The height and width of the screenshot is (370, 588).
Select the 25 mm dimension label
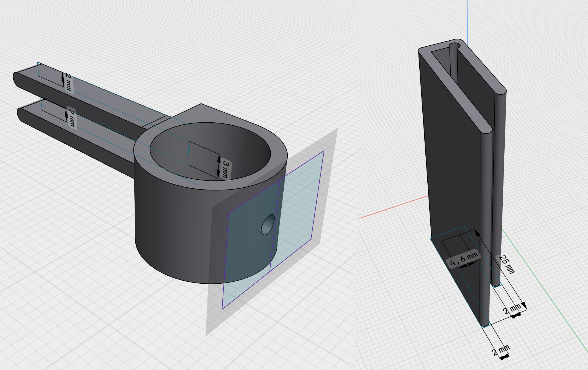tap(507, 264)
